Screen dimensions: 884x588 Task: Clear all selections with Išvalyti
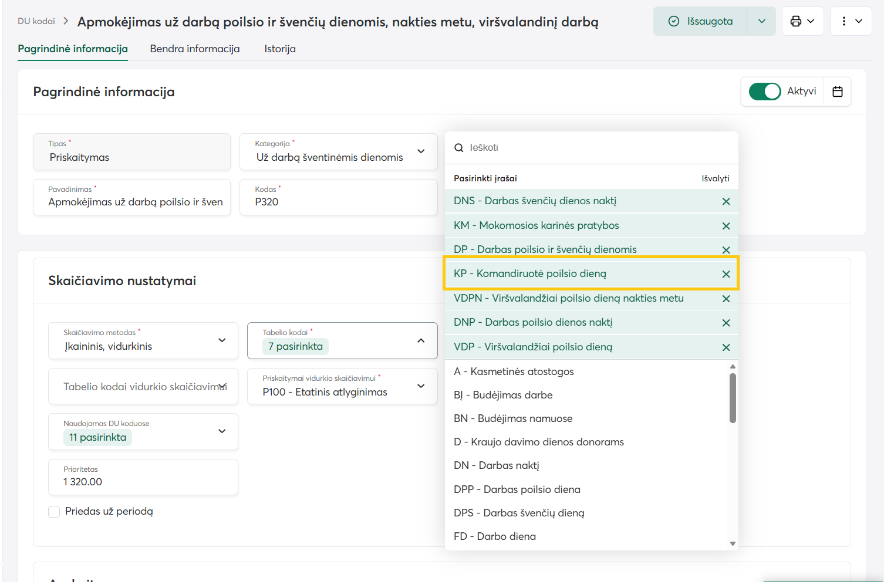tap(716, 178)
